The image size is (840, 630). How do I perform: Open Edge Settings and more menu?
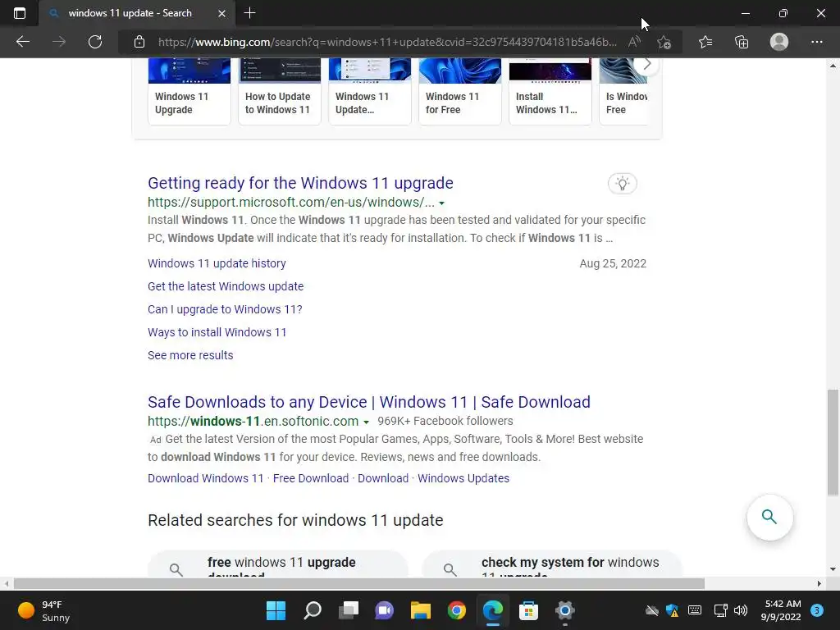click(x=816, y=42)
